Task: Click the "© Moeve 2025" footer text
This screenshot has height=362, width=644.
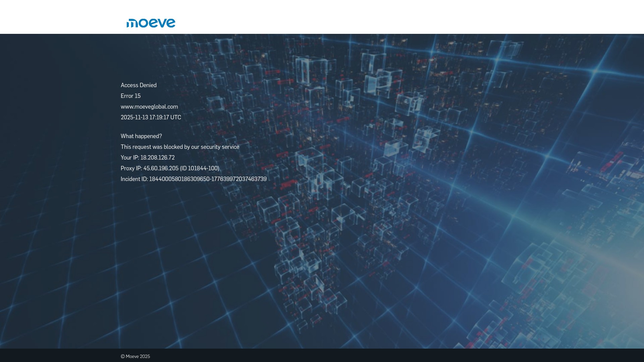Action: click(135, 356)
